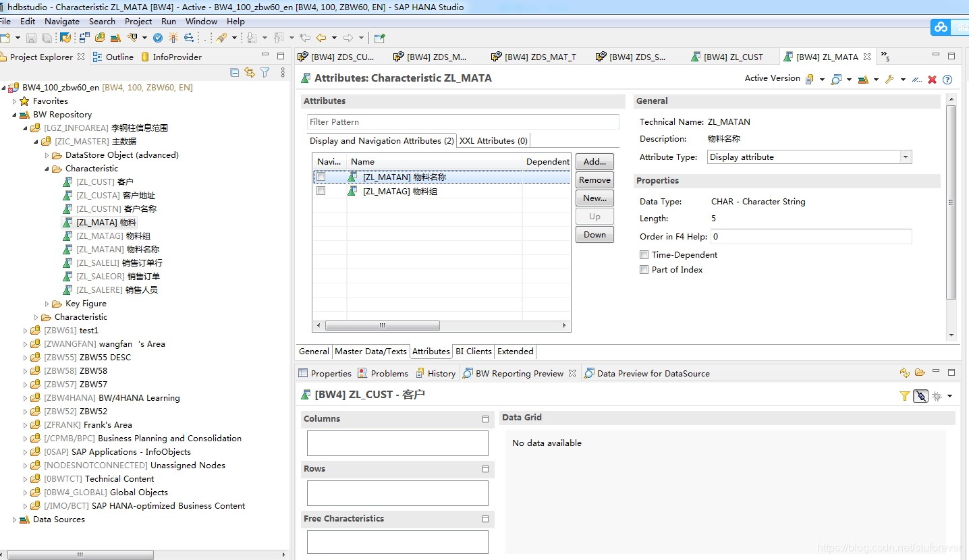This screenshot has height=560, width=969.
Task: Switch to XXL Attributes (0) tab
Action: [x=493, y=141]
